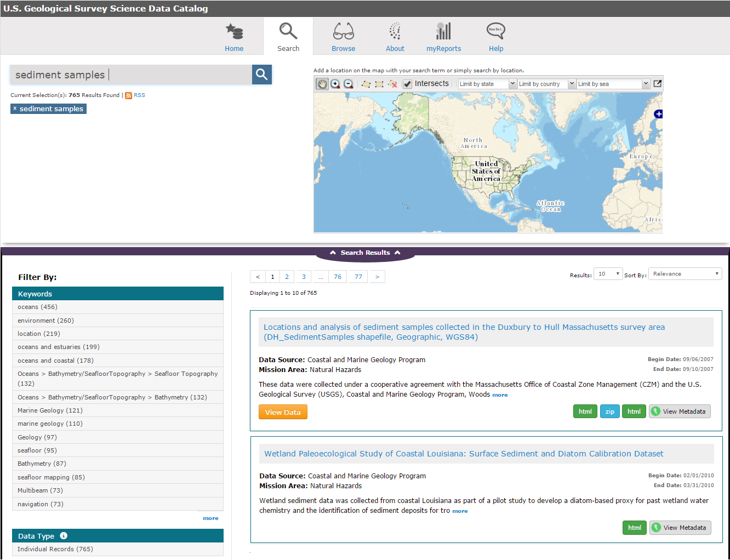The image size is (730, 560).
Task: Click the blue plus layer switcher on map
Action: (659, 114)
